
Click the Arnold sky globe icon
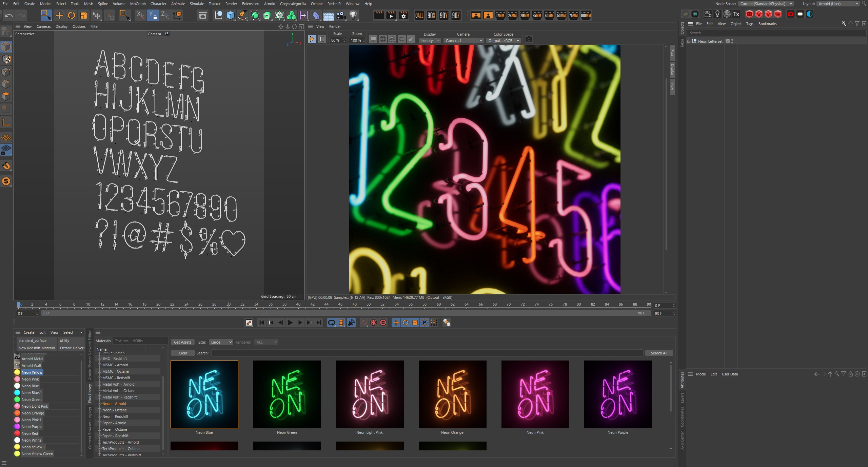click(727, 14)
